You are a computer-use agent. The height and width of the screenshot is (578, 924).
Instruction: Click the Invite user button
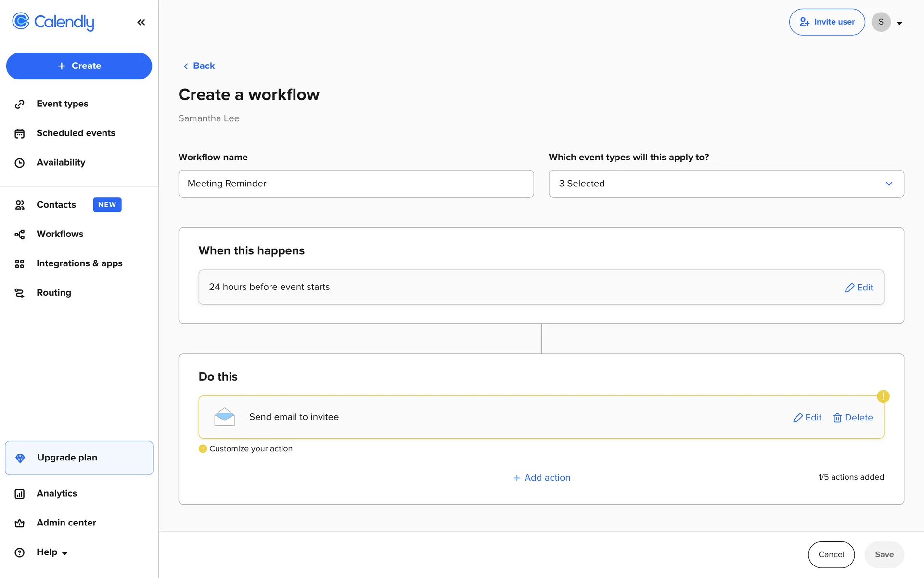click(x=827, y=22)
